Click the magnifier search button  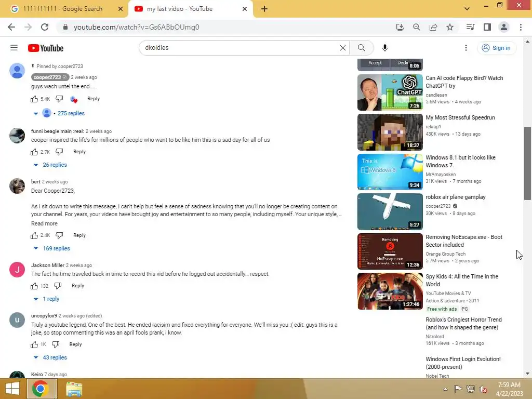[362, 48]
